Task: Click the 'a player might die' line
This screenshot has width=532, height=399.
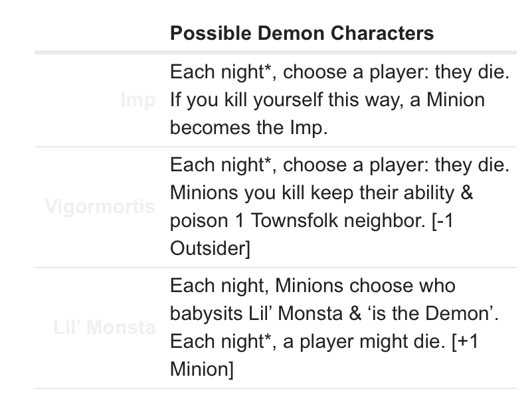Action: click(324, 341)
